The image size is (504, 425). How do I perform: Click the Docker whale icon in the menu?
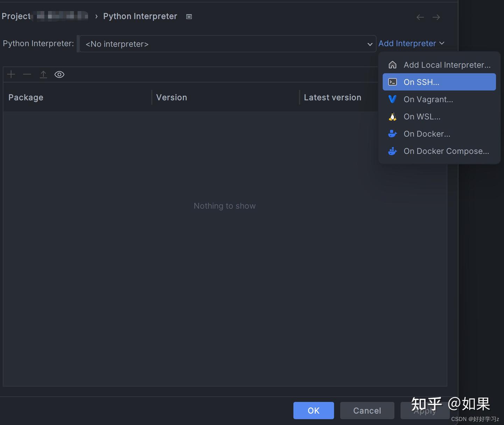coord(392,134)
